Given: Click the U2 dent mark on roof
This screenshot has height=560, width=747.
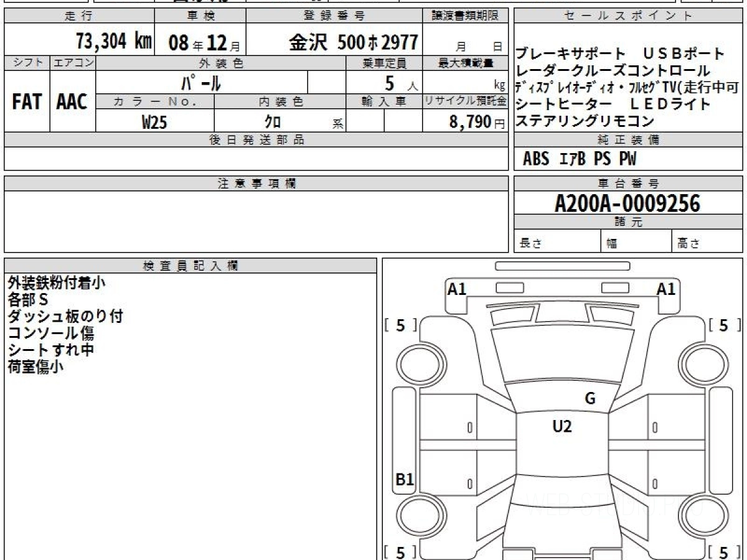Looking at the screenshot, I should pyautogui.click(x=561, y=426).
